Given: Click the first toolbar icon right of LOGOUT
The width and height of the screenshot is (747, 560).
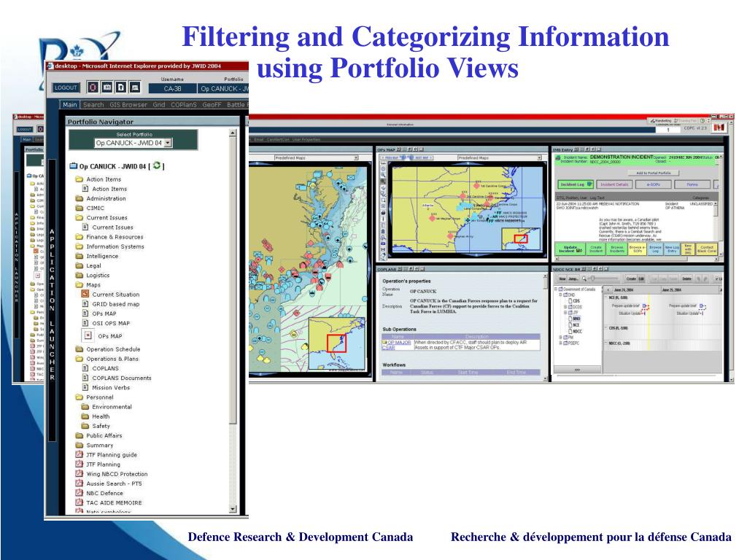Looking at the screenshot, I should (93, 87).
